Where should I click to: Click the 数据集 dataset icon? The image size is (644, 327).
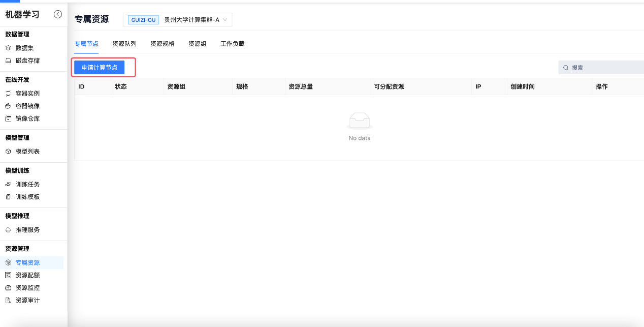8,48
